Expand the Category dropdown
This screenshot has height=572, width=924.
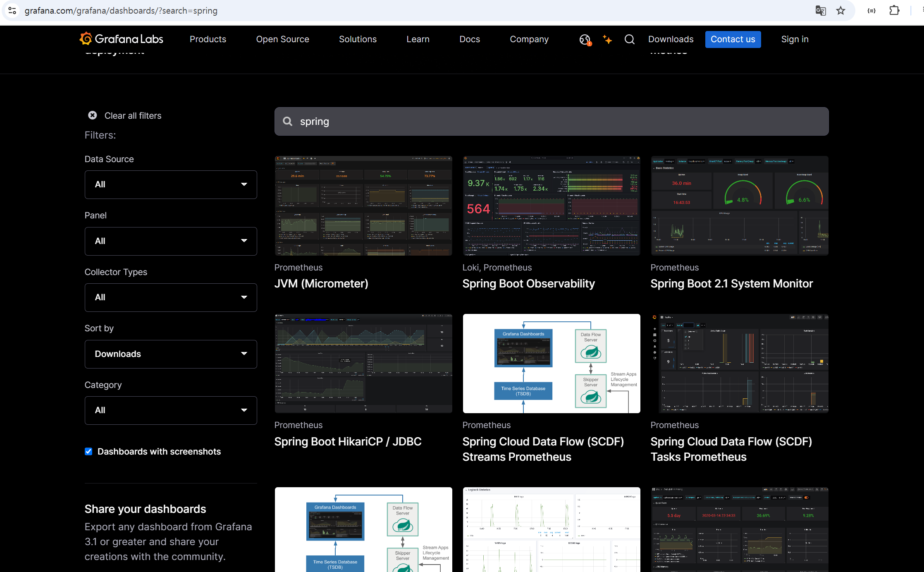click(x=171, y=410)
